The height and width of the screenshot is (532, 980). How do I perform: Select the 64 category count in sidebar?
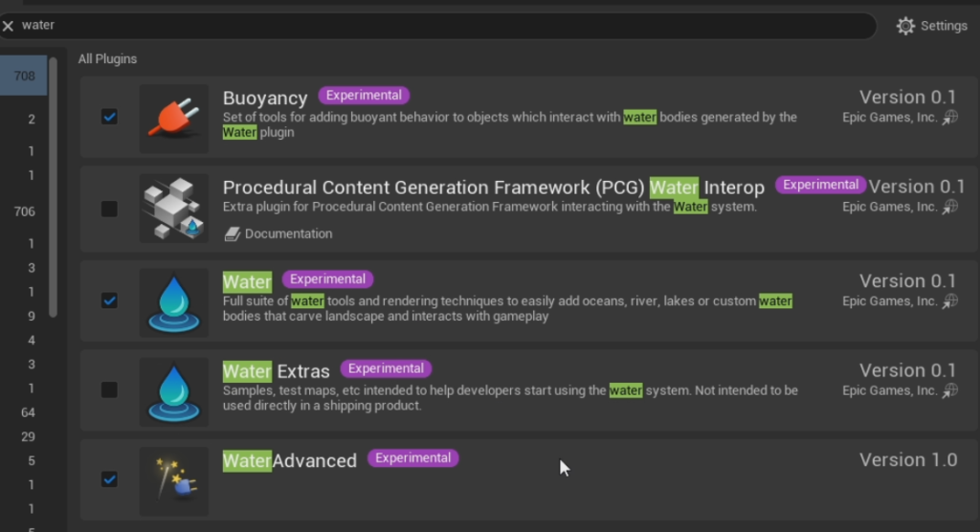pyautogui.click(x=28, y=412)
